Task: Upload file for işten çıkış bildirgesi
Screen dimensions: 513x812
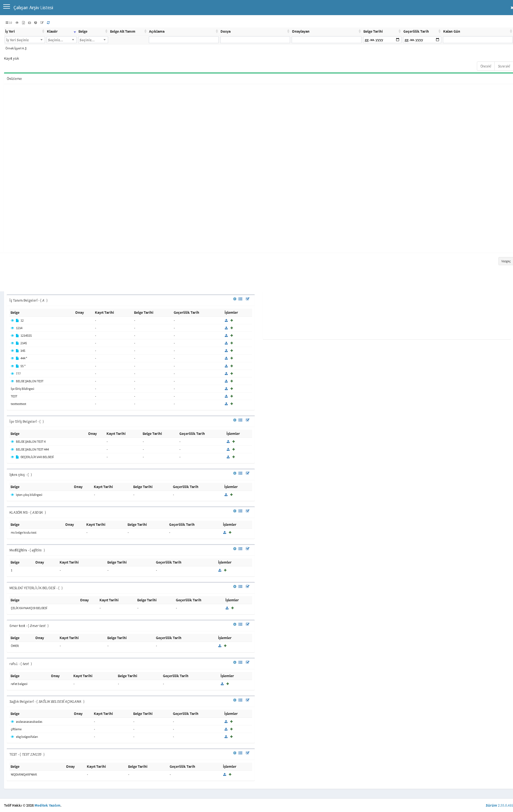Action: click(226, 495)
